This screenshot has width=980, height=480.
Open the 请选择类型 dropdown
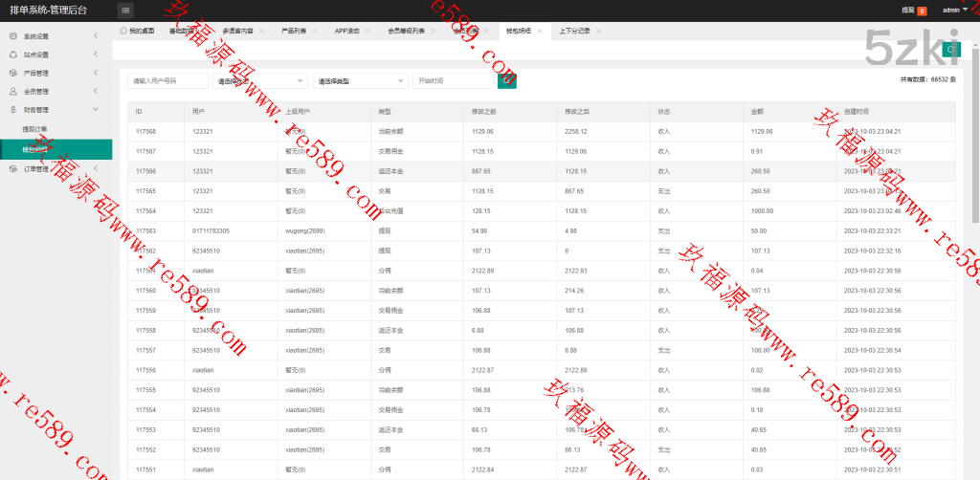[x=360, y=81]
